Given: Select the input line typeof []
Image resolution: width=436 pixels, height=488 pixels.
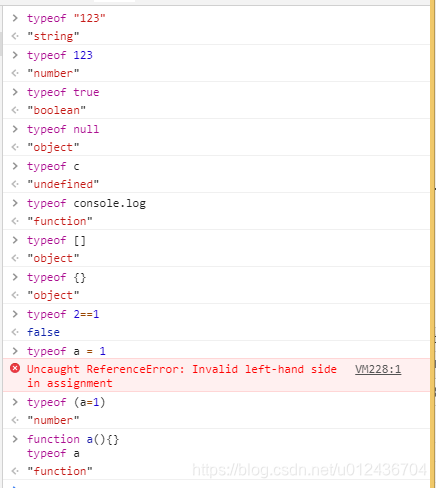Looking at the screenshot, I should (x=56, y=240).
